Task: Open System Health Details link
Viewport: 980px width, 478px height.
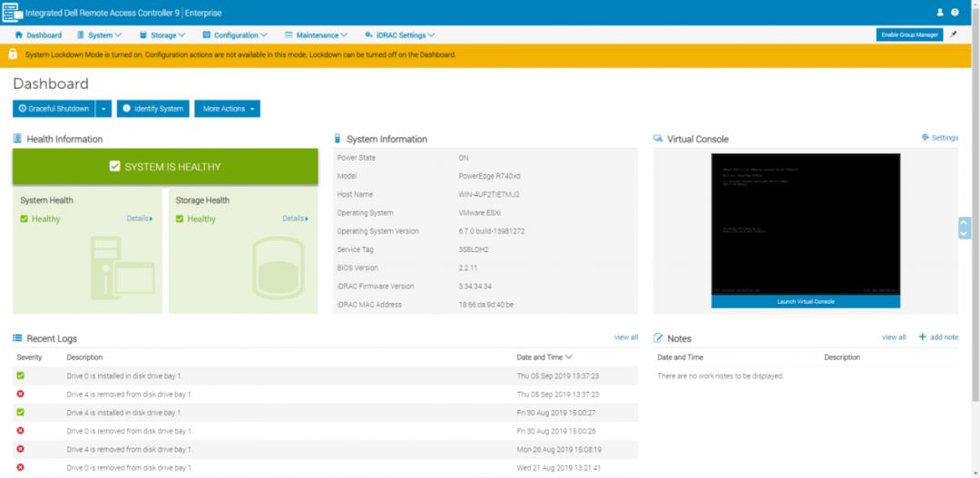Action: [x=140, y=219]
